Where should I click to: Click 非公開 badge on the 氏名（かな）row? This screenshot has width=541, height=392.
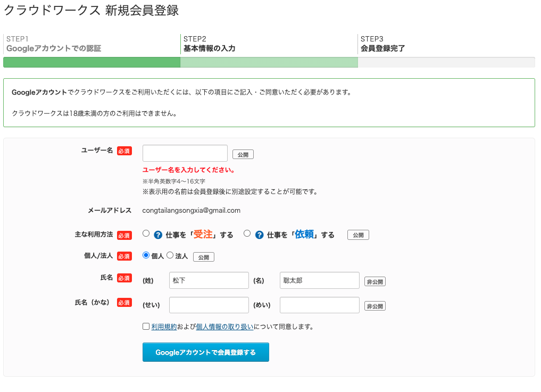(375, 306)
